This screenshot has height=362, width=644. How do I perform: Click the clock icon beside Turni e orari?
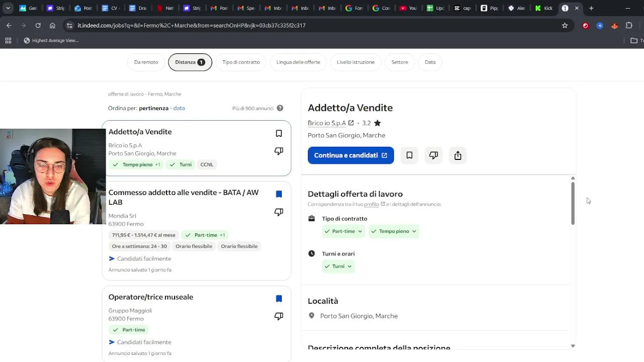click(x=311, y=253)
